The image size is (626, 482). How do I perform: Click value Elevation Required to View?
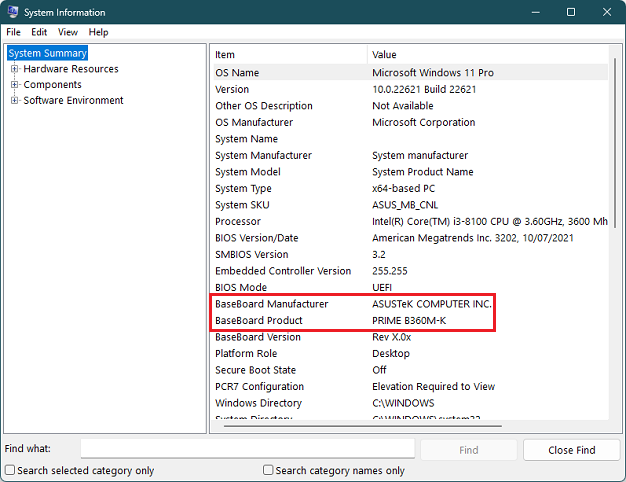(433, 387)
